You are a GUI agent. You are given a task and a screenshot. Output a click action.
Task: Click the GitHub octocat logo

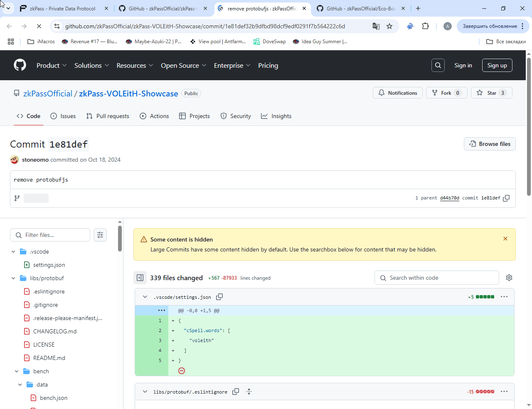point(20,65)
